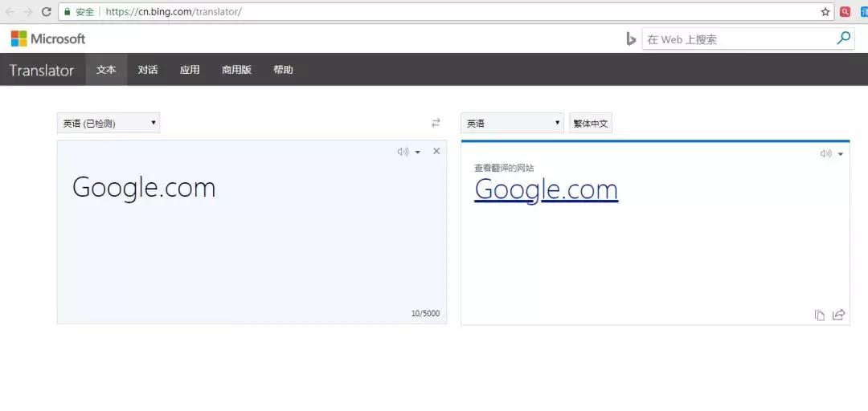Click the Translator title
This screenshot has height=411, width=868.
point(42,71)
